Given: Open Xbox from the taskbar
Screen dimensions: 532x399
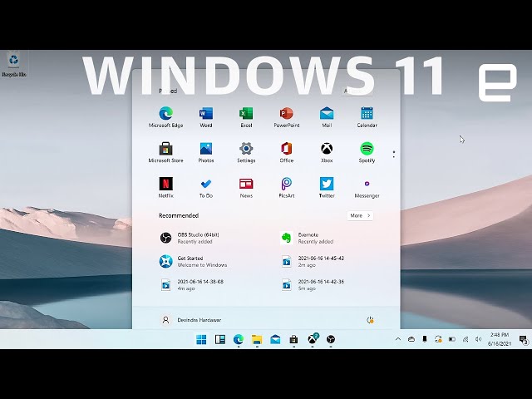Looking at the screenshot, I should [313, 339].
